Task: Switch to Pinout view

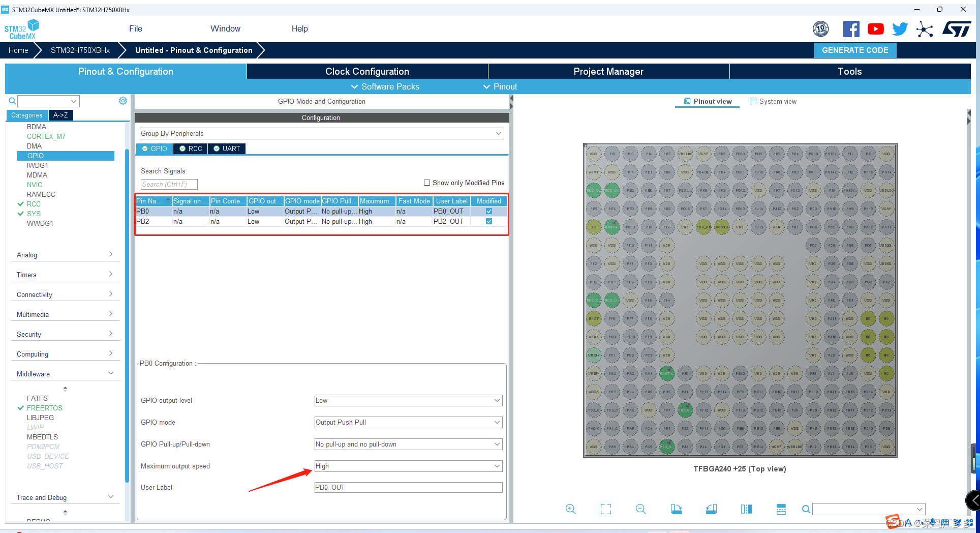Action: click(x=708, y=101)
